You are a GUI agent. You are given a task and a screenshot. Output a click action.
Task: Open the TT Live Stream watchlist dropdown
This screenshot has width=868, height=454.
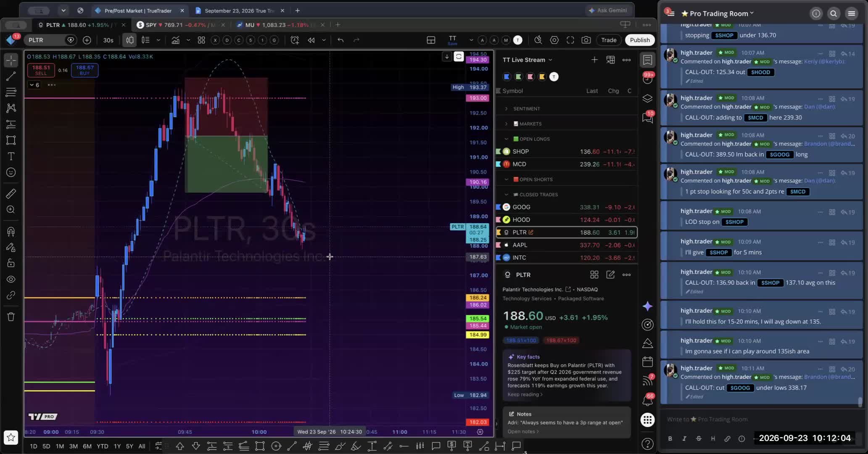point(528,60)
